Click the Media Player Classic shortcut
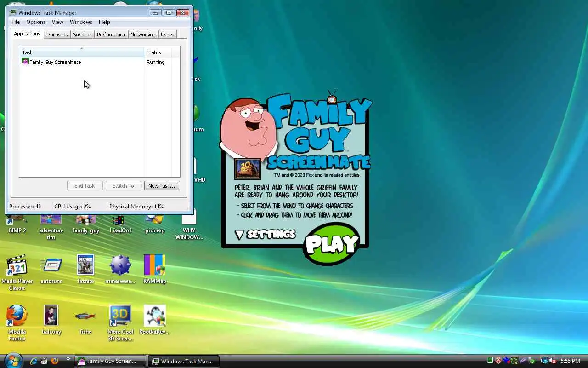This screenshot has height=368, width=588. (x=17, y=273)
